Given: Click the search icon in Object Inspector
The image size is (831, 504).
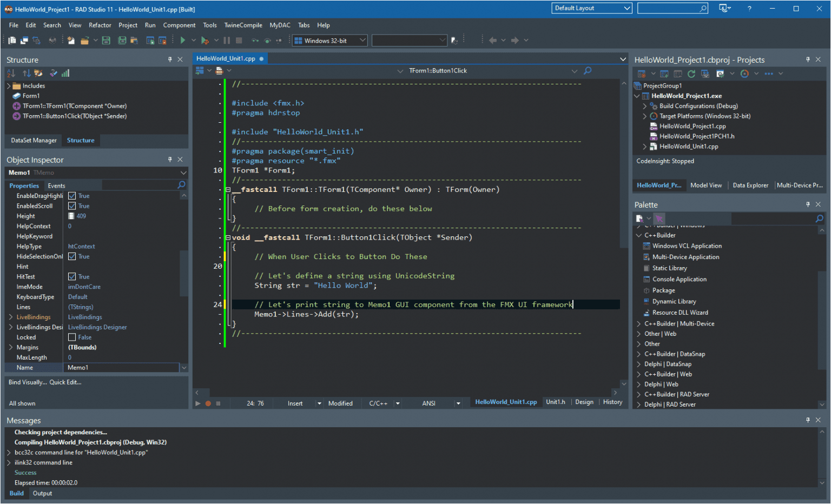Looking at the screenshot, I should coord(182,185).
